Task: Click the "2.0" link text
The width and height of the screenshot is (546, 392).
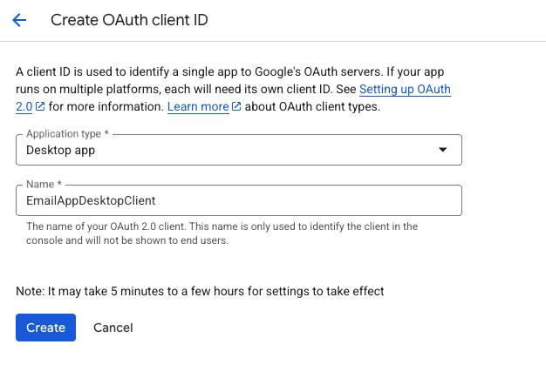Action: tap(24, 107)
